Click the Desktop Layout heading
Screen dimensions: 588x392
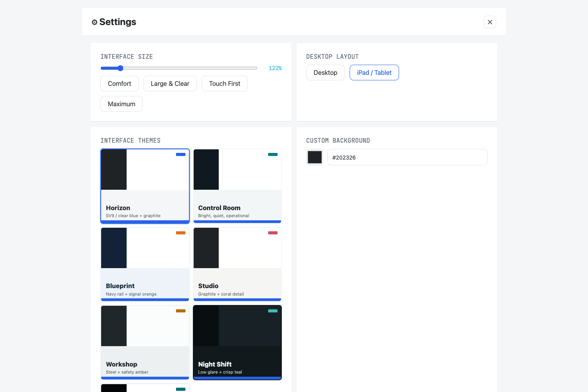pos(332,56)
